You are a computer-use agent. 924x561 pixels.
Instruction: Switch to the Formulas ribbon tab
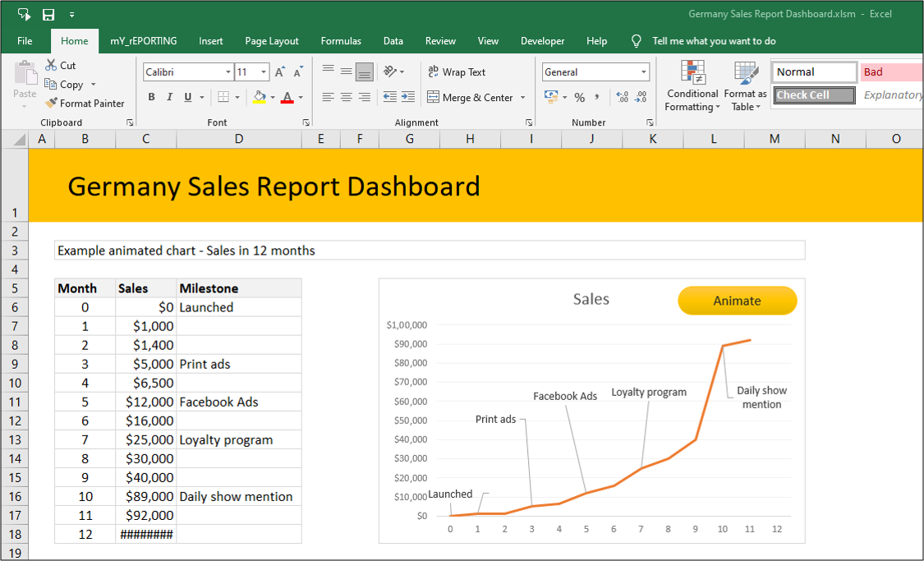click(341, 41)
